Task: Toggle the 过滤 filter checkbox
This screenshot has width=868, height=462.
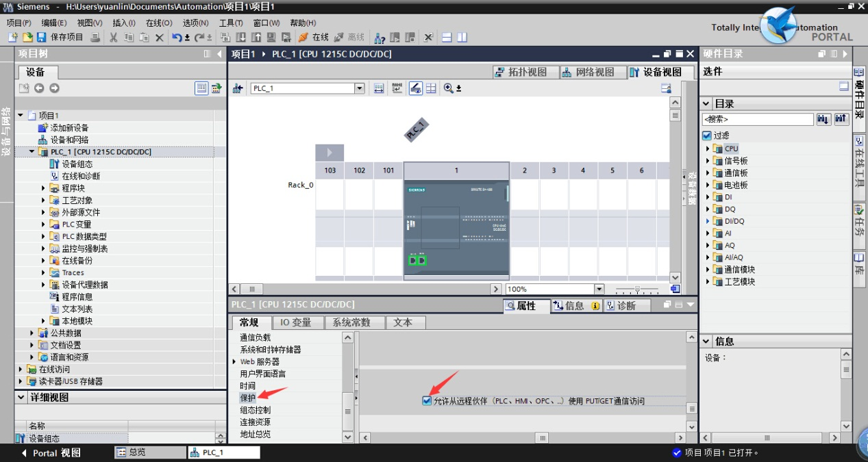Action: click(x=707, y=136)
